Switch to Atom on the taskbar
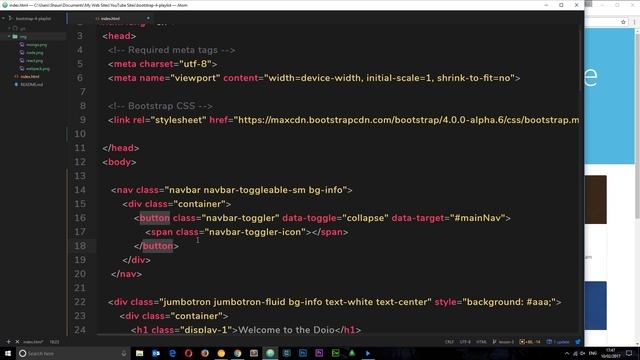Screen dimensions: 640x360 pyautogui.click(x=270, y=353)
